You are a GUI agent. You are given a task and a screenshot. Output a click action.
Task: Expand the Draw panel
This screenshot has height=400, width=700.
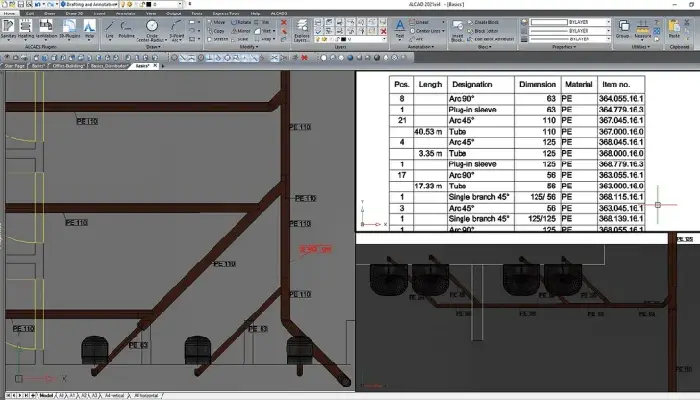154,47
